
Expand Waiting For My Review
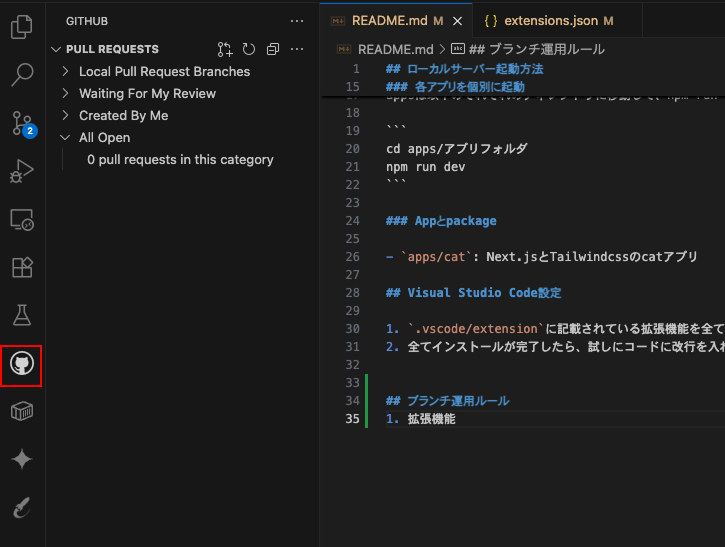click(65, 93)
